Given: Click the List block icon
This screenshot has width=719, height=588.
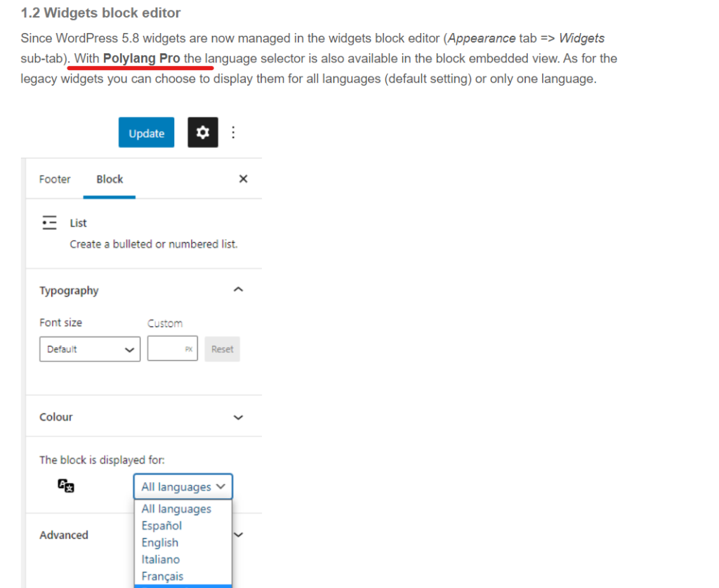Looking at the screenshot, I should point(49,223).
